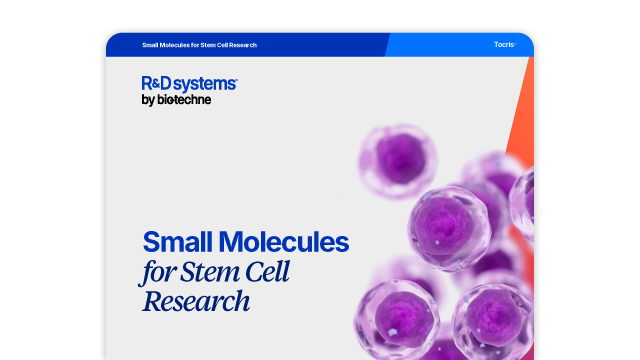Click the italic 'Research' title line
The height and width of the screenshot is (360, 640).
(x=196, y=301)
